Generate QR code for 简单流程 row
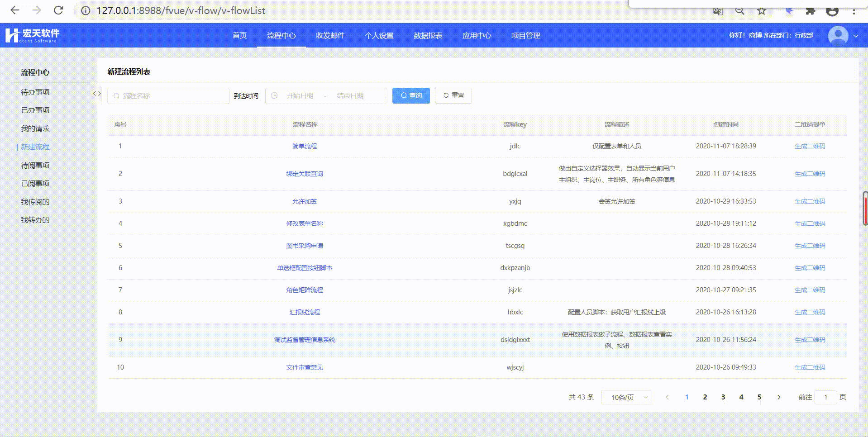 tap(810, 146)
